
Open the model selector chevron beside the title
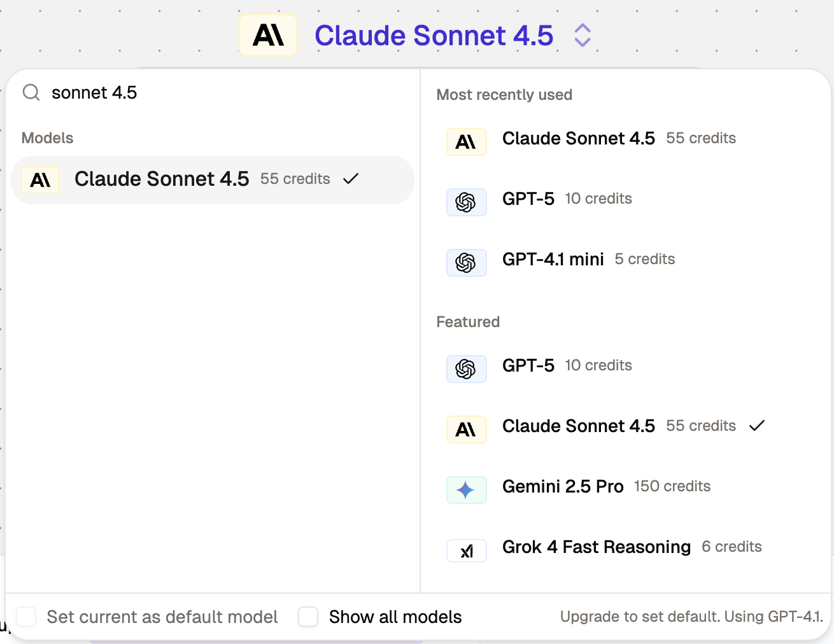coord(583,36)
